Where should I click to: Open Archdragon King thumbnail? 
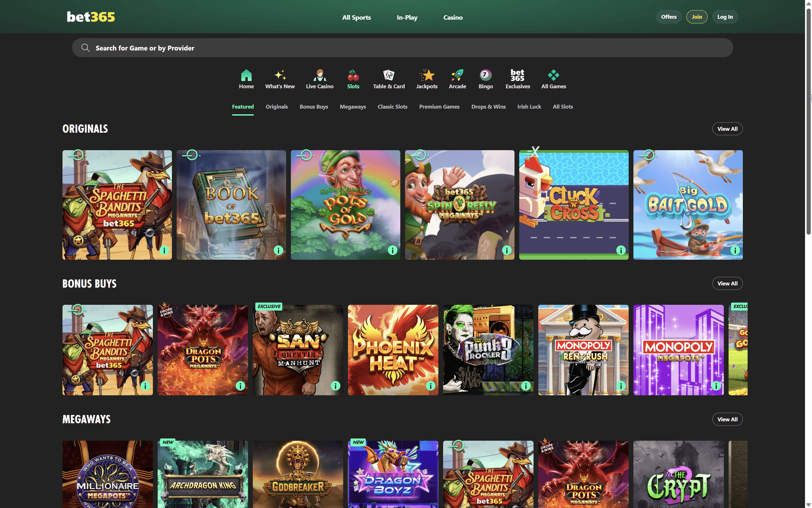(x=203, y=474)
